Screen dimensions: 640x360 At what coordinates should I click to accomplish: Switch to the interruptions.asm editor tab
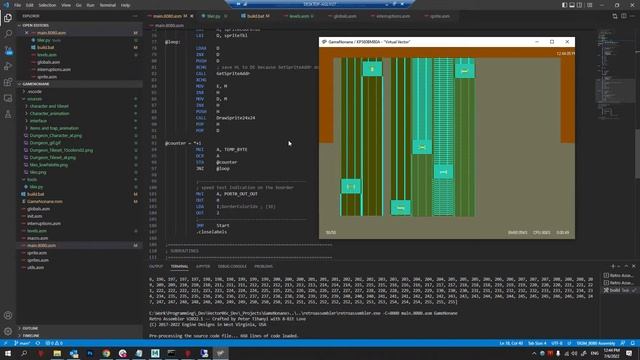(x=391, y=16)
